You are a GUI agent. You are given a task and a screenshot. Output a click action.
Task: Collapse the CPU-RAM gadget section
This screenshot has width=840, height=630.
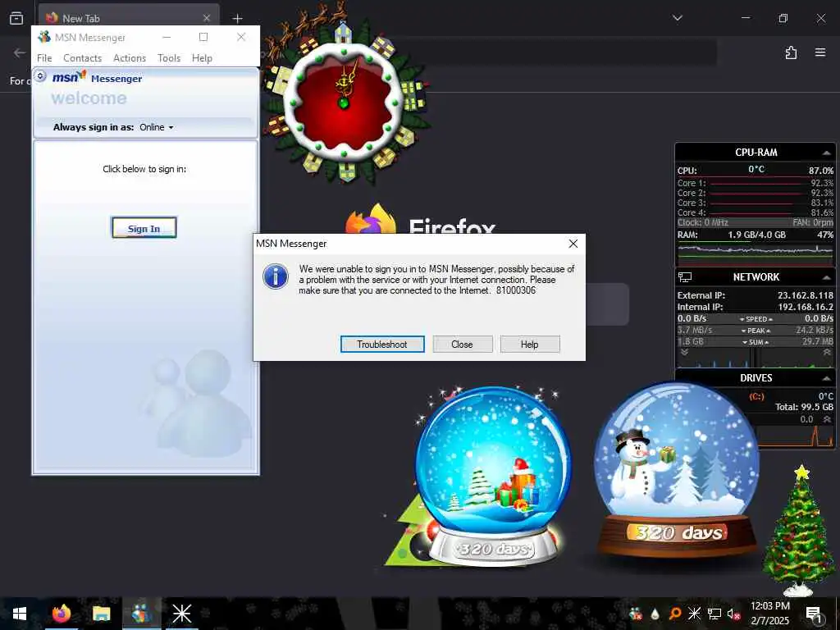827,153
